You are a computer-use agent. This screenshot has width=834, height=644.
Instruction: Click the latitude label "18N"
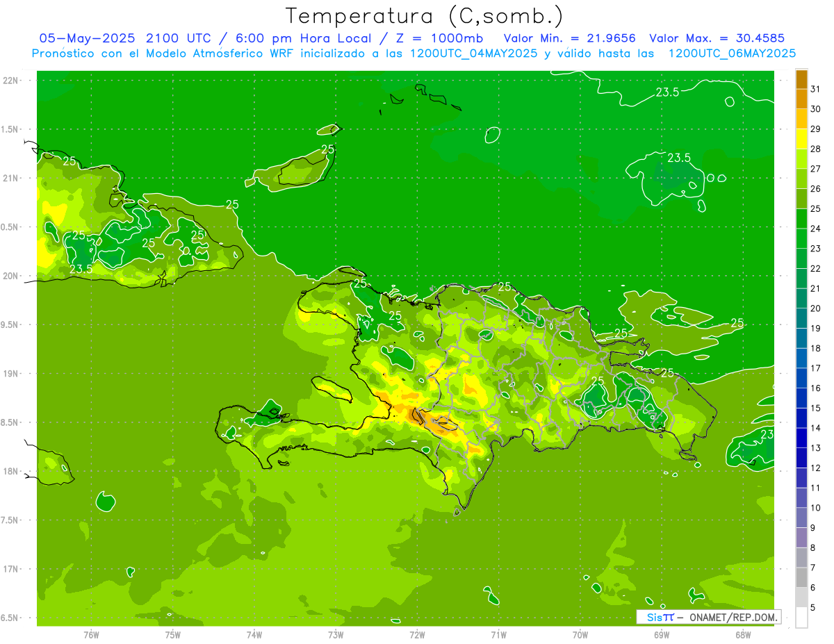tap(10, 472)
